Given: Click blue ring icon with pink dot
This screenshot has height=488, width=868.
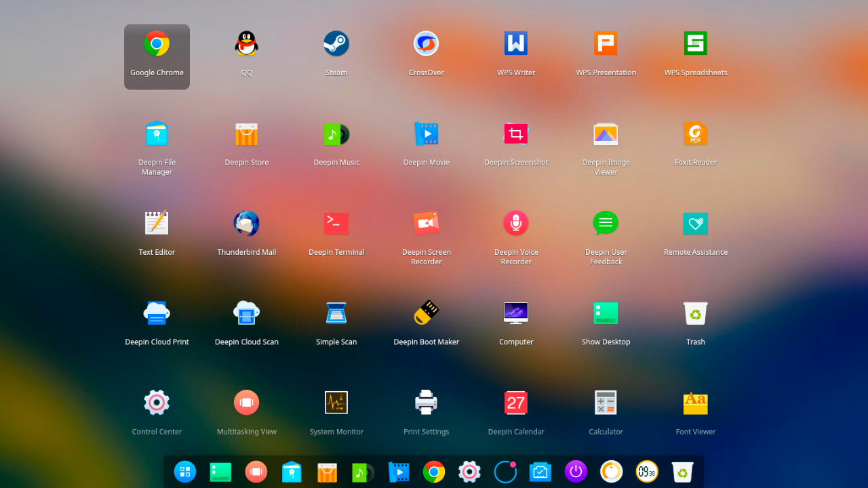Looking at the screenshot, I should pos(505,472).
